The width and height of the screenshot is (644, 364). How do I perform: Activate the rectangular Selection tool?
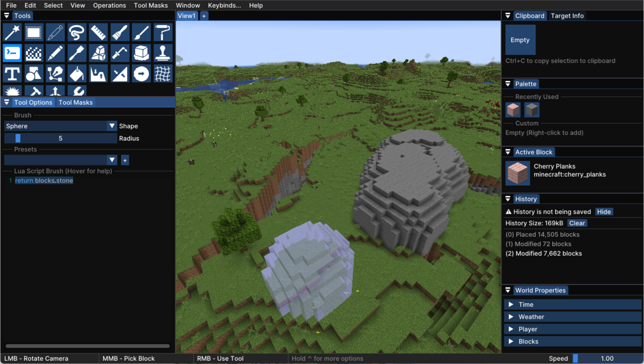[33, 32]
